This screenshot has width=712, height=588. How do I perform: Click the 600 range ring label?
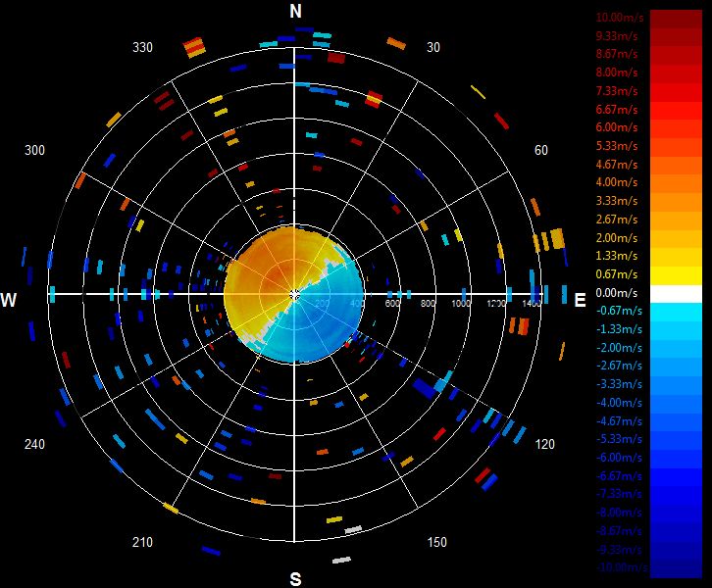392,303
